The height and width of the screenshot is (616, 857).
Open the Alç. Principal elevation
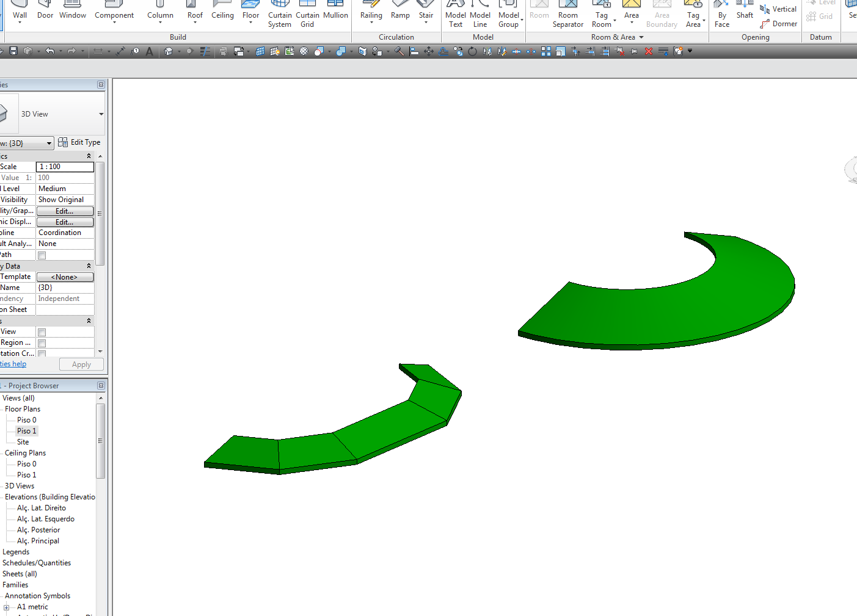38,541
